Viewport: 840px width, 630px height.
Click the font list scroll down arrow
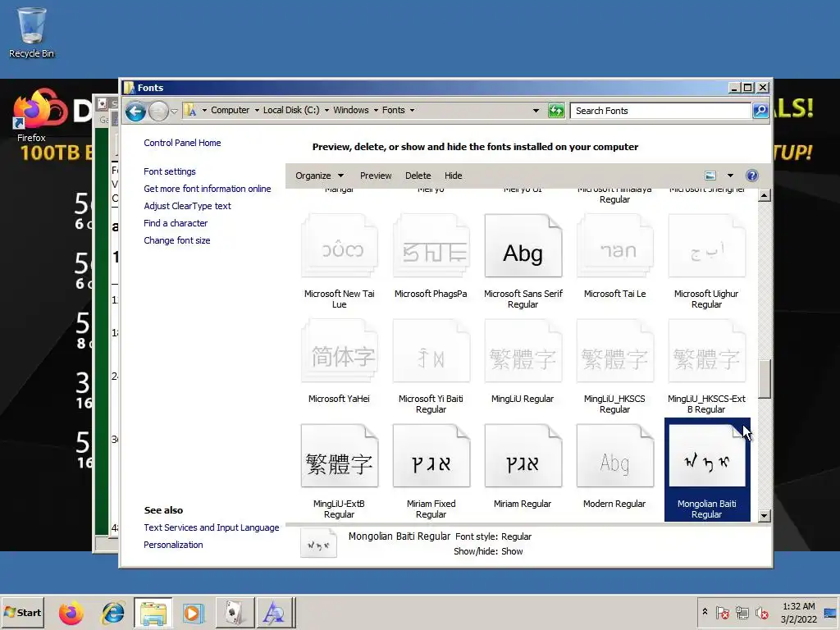click(x=765, y=516)
